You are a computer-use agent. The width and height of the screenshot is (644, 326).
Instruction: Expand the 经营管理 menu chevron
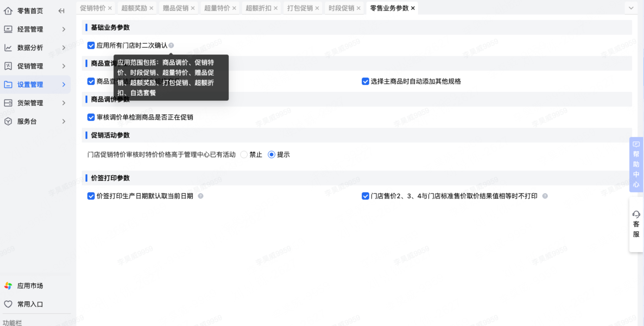point(64,29)
